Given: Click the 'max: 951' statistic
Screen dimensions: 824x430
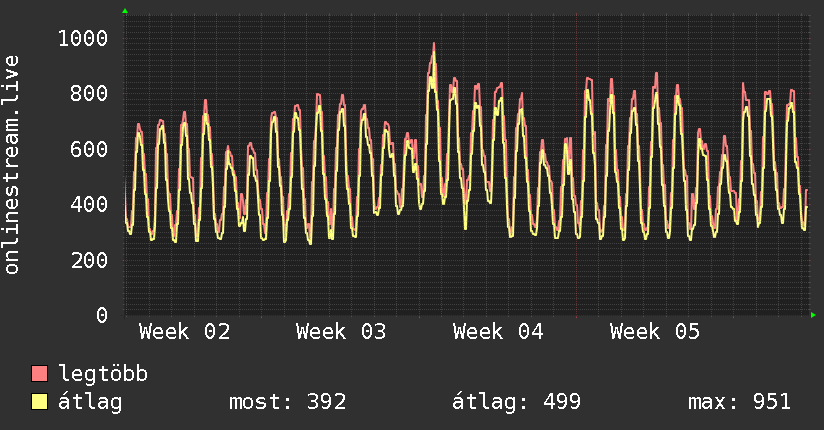Looking at the screenshot, I should [739, 403].
